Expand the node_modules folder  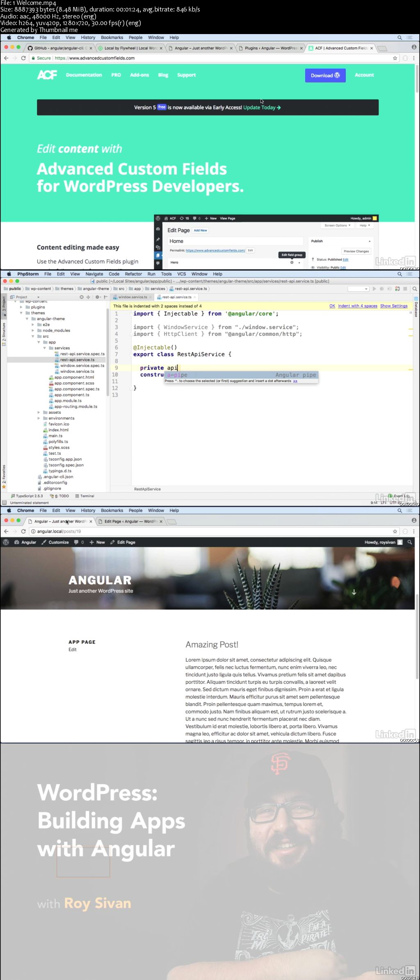[x=33, y=330]
